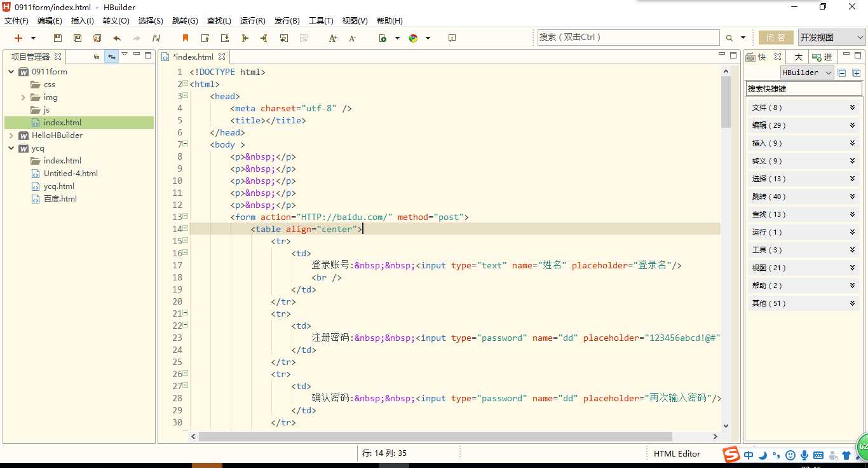868x468 pixels.
Task: Click the collapse all icon in project manager
Action: click(97, 57)
